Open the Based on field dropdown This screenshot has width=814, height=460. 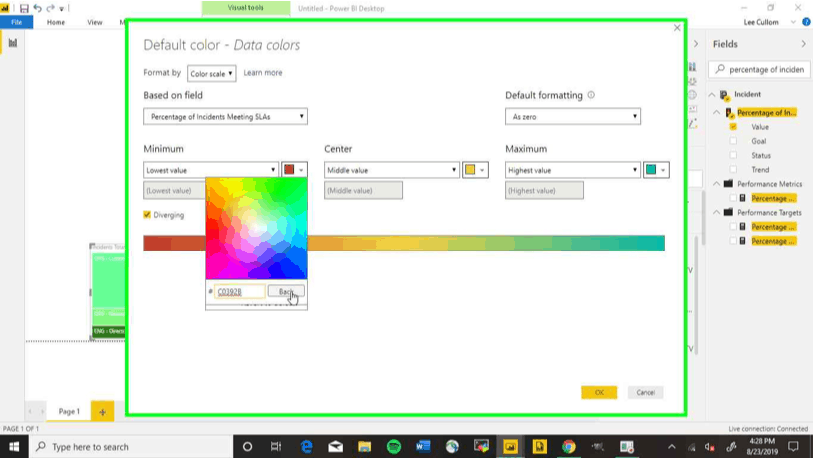(225, 116)
